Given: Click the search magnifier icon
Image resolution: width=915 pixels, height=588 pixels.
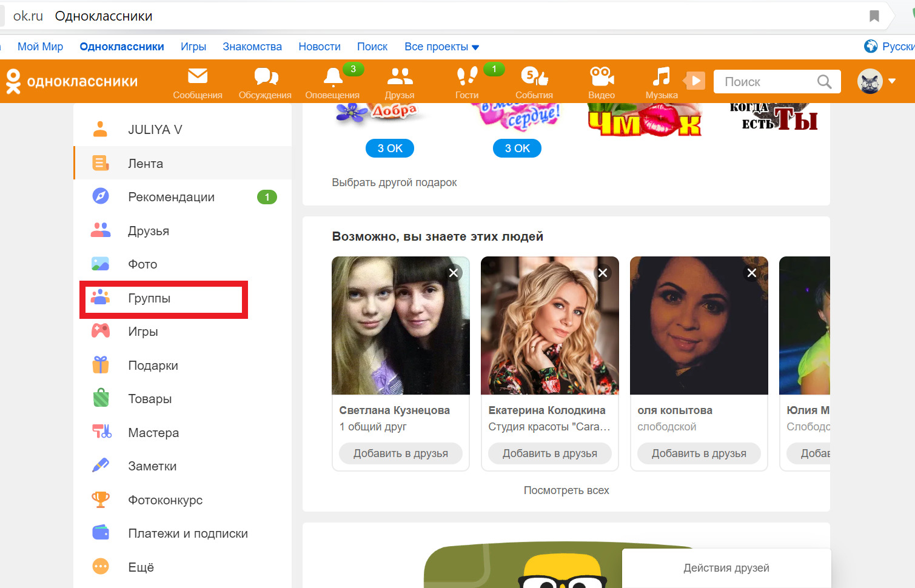Looking at the screenshot, I should click(x=824, y=81).
